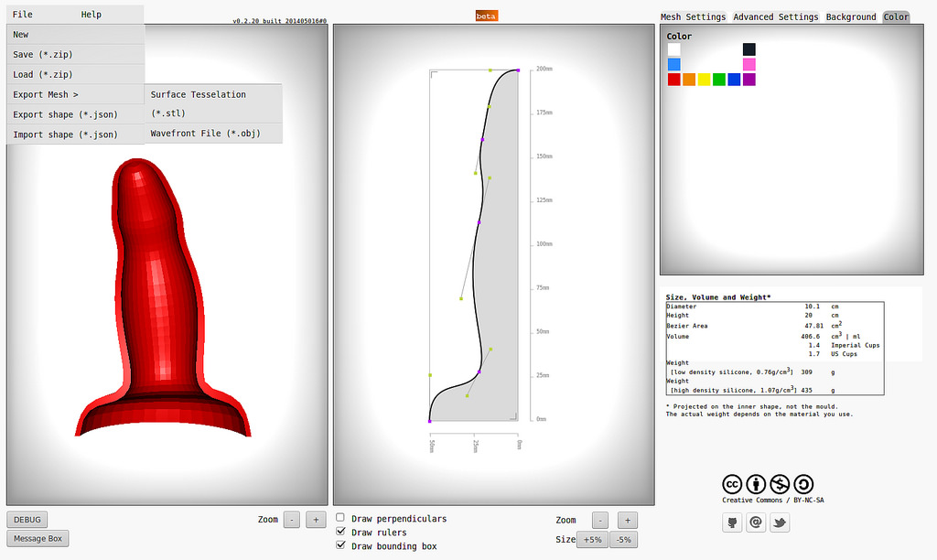Image resolution: width=937 pixels, height=560 pixels.
Task: Open the Twitter bird icon
Action: pyautogui.click(x=780, y=522)
